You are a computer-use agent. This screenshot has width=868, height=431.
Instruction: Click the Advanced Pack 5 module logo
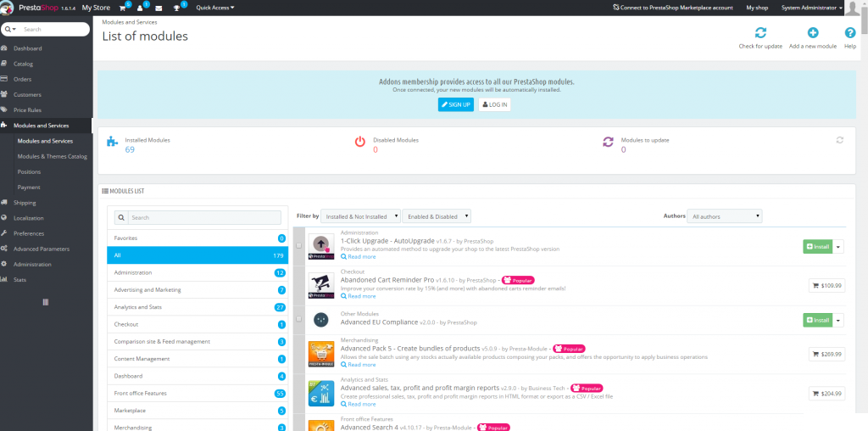click(x=321, y=354)
